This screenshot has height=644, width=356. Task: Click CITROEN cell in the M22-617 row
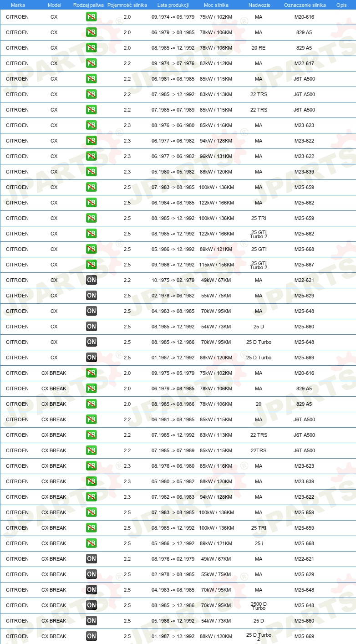coord(17,63)
